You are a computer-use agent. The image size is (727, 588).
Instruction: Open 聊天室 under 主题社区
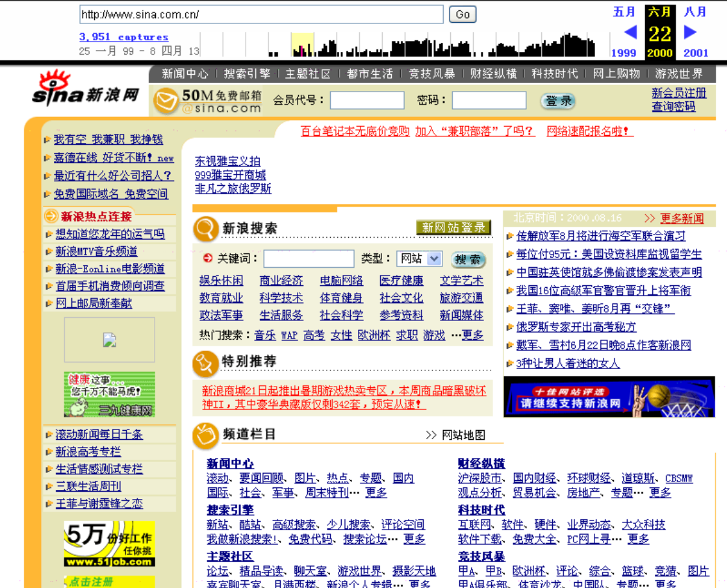[x=310, y=571]
